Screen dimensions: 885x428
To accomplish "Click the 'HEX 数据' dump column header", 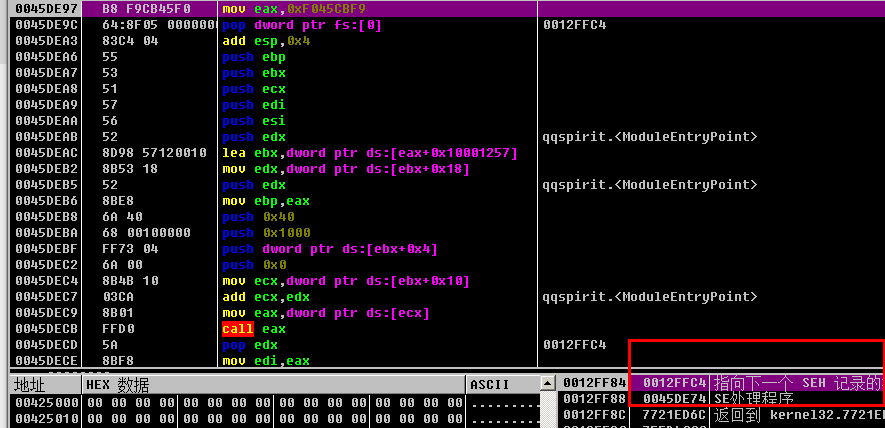I will coord(274,385).
